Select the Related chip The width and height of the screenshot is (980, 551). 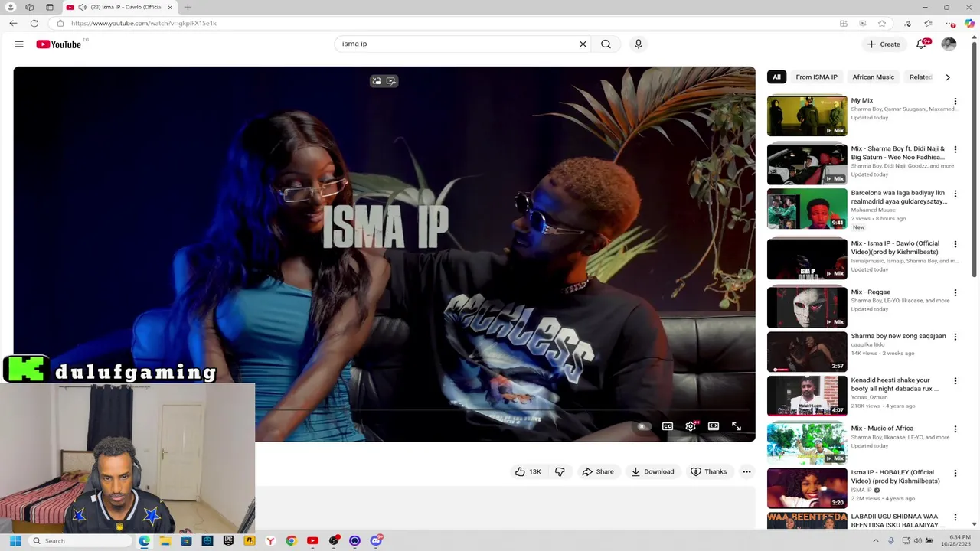pos(920,77)
